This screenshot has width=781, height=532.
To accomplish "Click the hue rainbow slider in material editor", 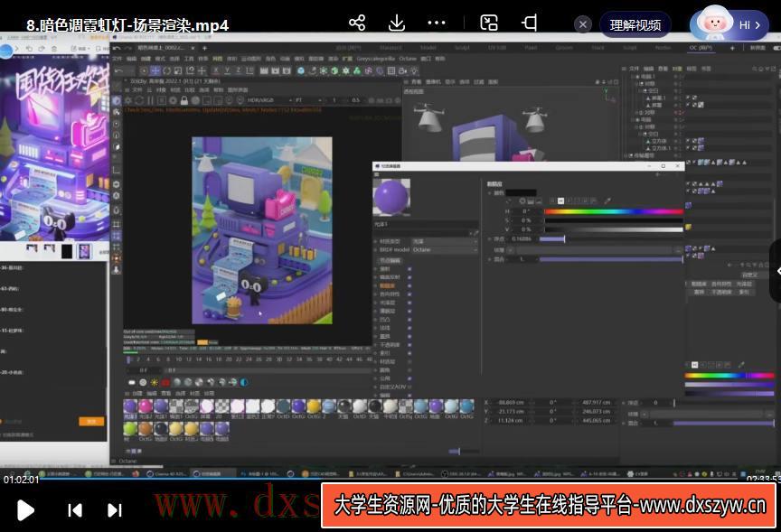I will tap(613, 211).
